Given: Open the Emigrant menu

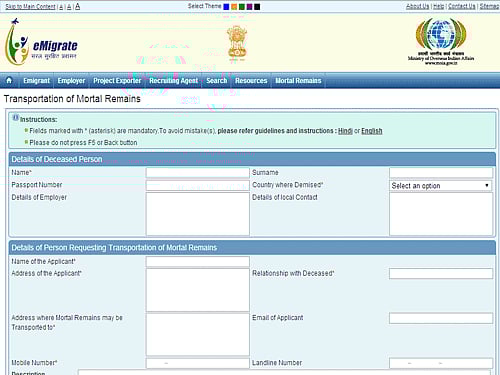Looking at the screenshot, I should click(x=36, y=81).
